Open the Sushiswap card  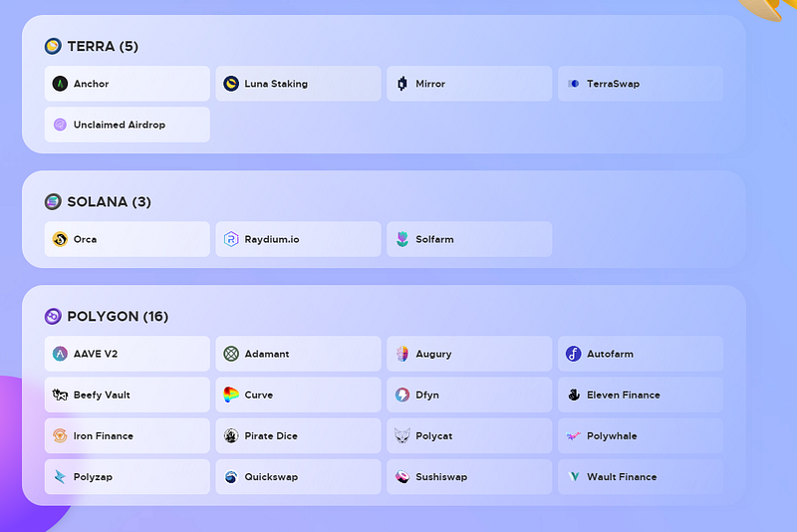[x=469, y=476]
